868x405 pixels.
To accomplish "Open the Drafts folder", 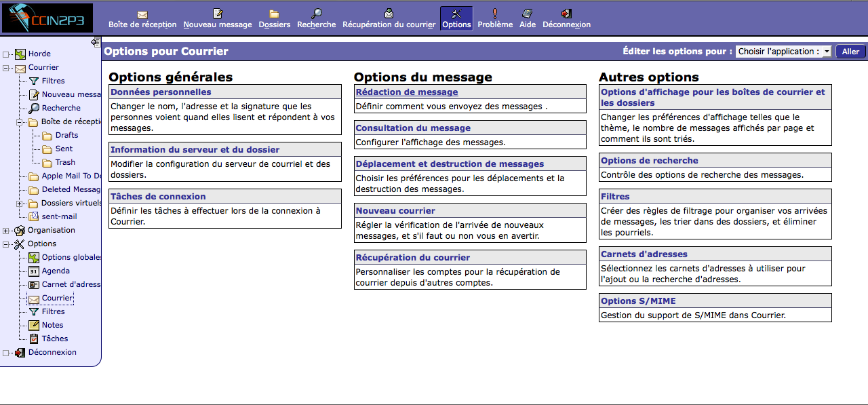I will [66, 135].
